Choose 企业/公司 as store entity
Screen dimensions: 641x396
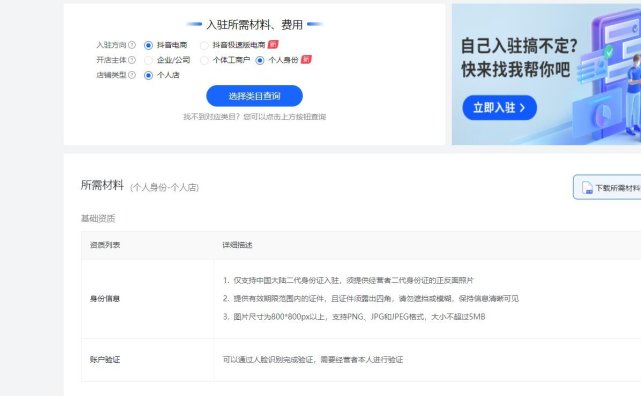(148, 60)
